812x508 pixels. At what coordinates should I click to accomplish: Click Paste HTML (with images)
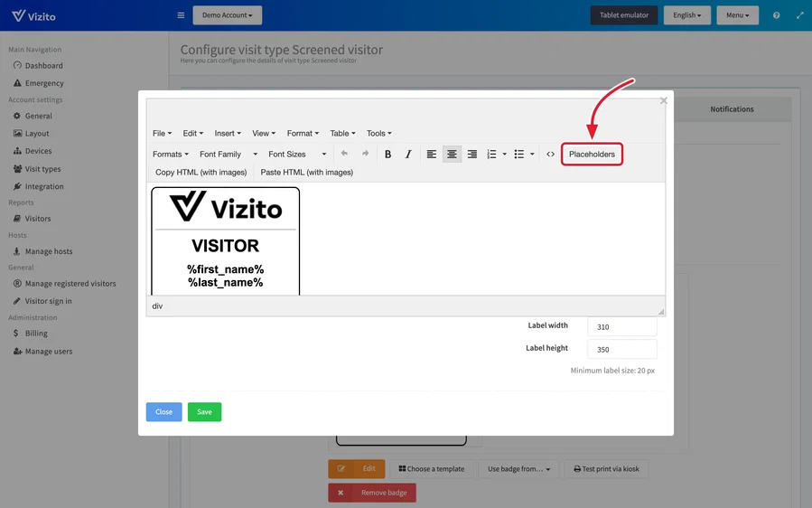pos(306,172)
